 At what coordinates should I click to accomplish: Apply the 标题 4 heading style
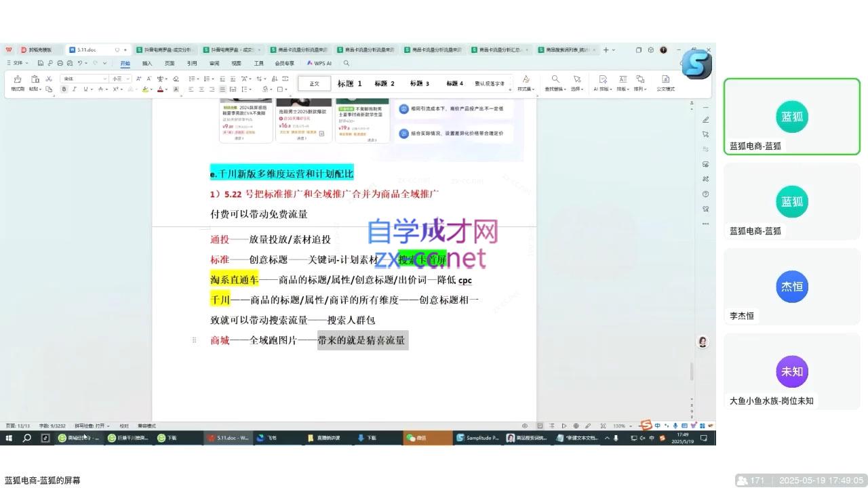[455, 83]
